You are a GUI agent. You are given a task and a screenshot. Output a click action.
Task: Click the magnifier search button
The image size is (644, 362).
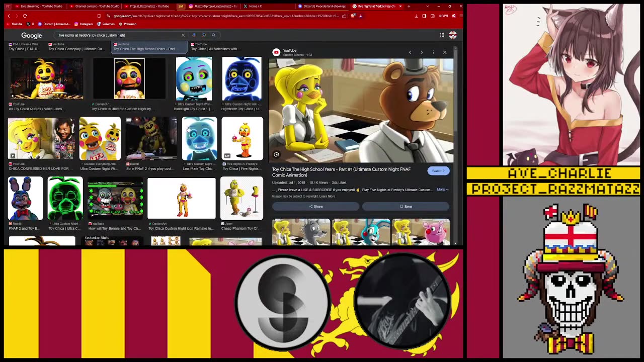[x=213, y=35]
